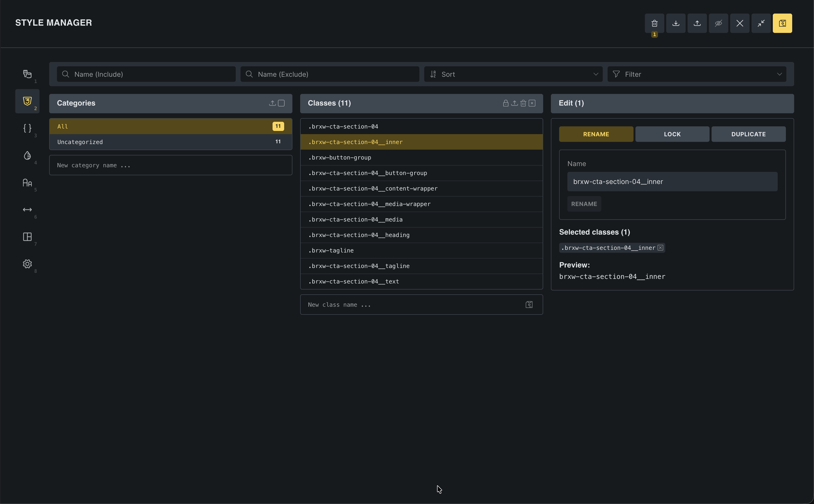Open the typography Aa sidebar panel
This screenshot has height=504, width=814.
pos(27,183)
